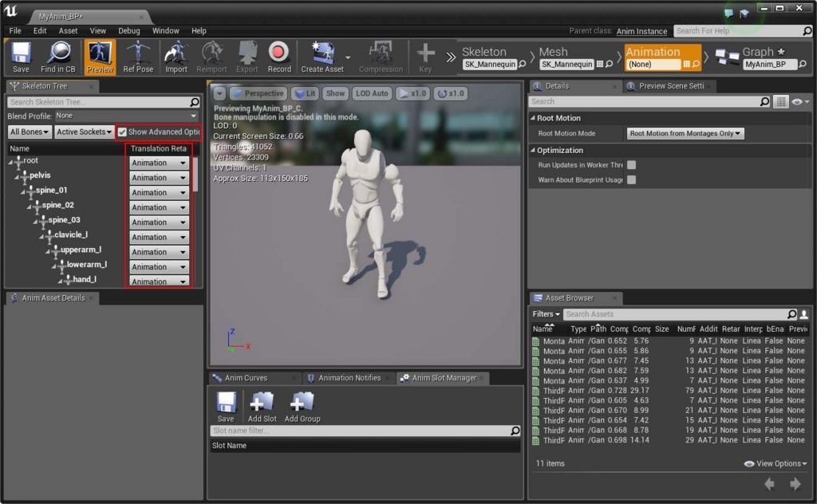Click Add Slot in Anim Slot Manager
The width and height of the screenshot is (817, 504).
tap(262, 407)
